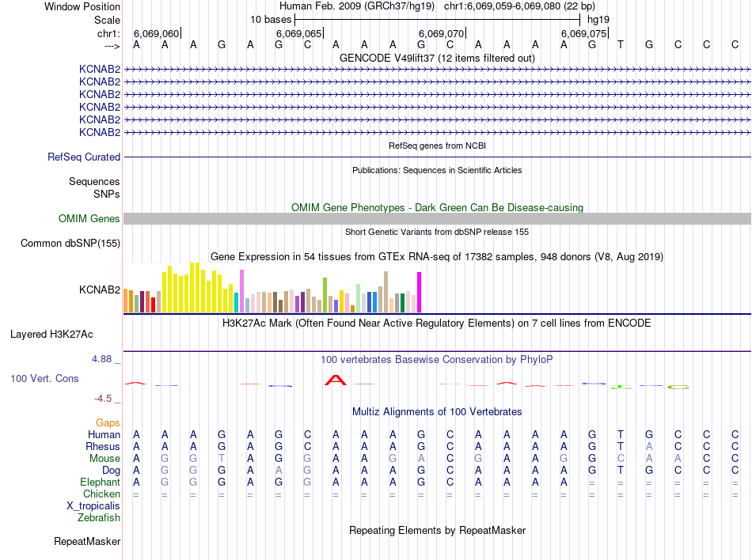Click the bright green bar in GTEx chart

(325, 295)
